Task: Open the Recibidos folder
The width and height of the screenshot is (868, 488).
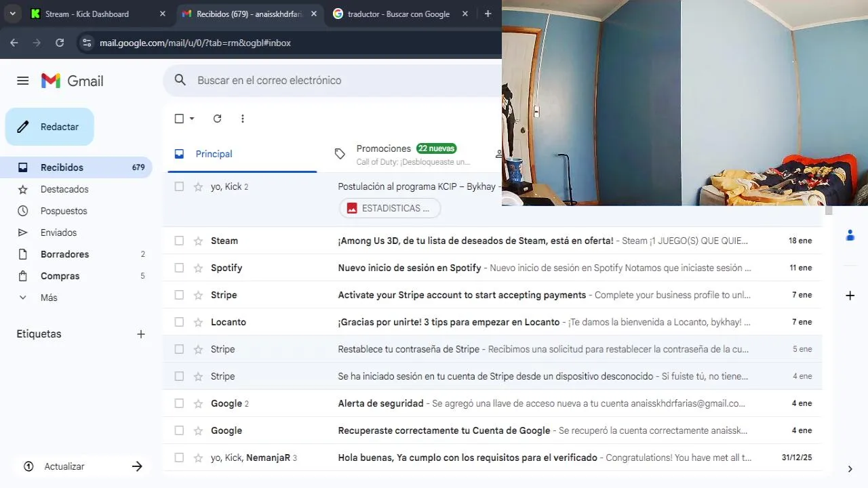Action: tap(76, 167)
